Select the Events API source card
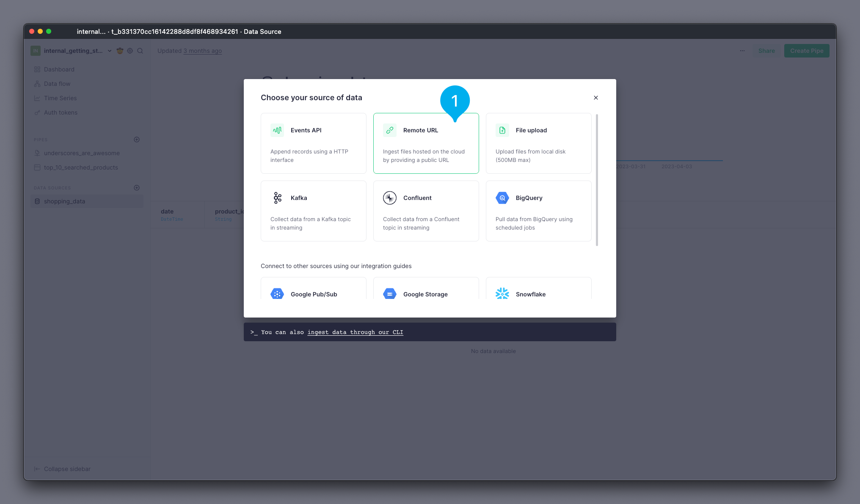860x504 pixels. pyautogui.click(x=314, y=143)
